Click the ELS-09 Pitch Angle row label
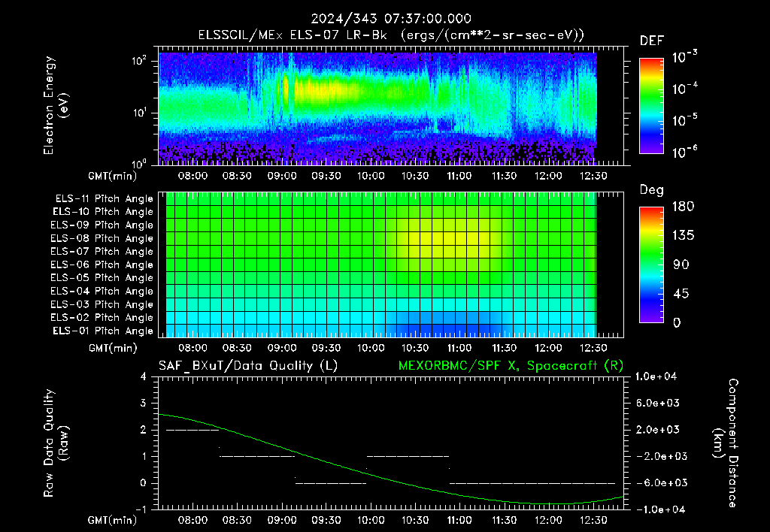Viewport: 770px width, 532px height. pyautogui.click(x=102, y=225)
